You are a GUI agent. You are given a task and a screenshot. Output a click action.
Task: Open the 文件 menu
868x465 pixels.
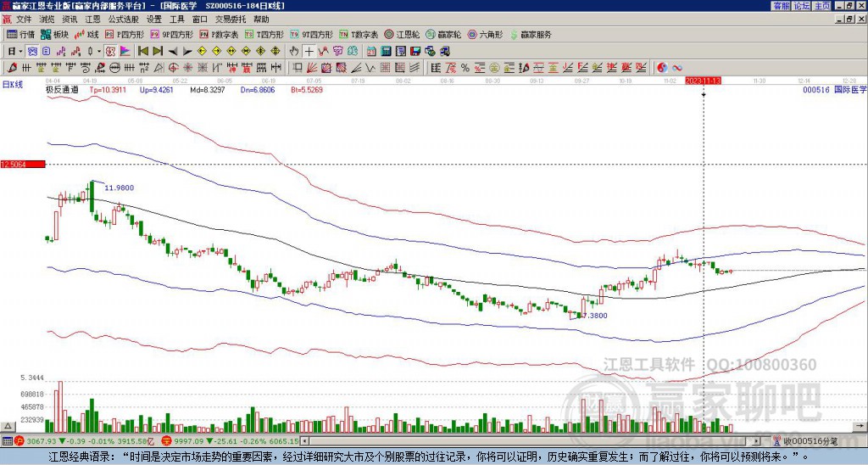(x=24, y=20)
